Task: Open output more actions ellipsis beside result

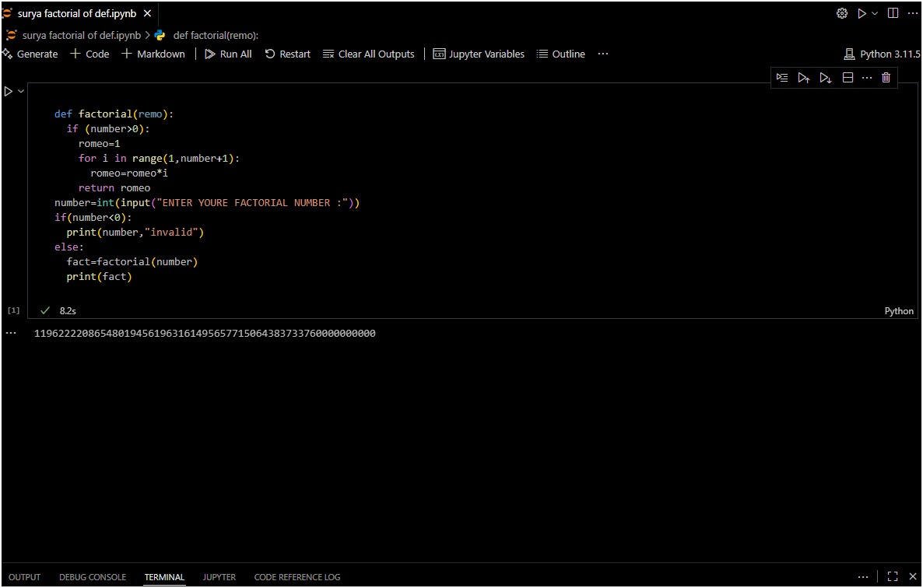Action: click(12, 333)
